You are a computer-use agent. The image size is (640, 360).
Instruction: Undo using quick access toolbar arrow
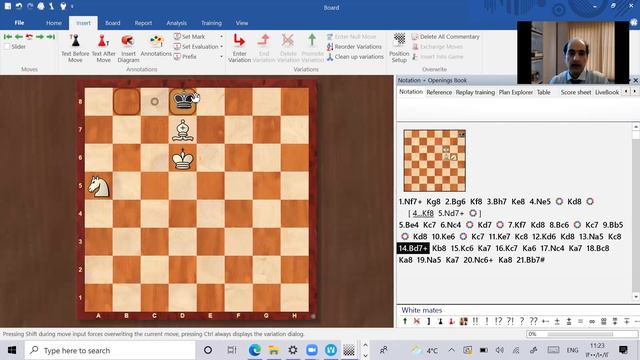tap(19, 6)
